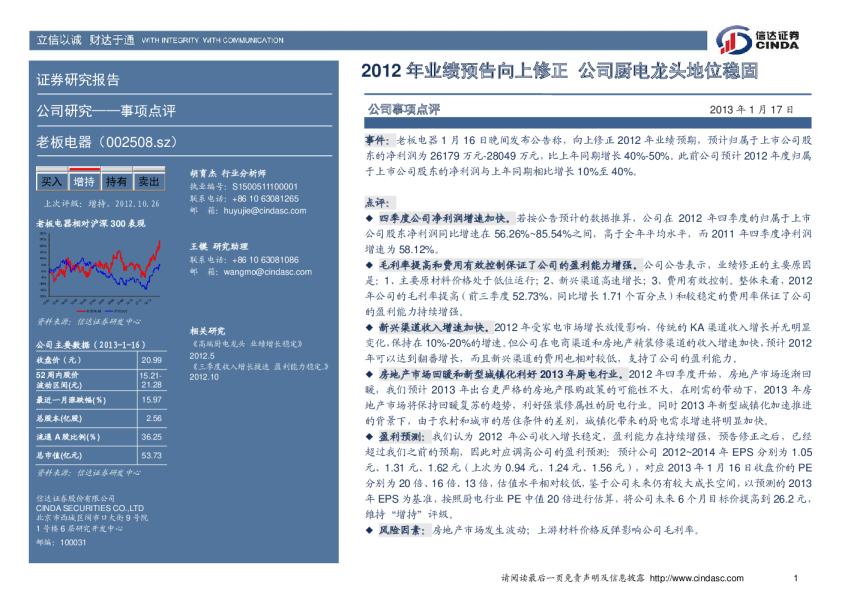Viewport: 842px width, 595px height.
Task: Select the 持有 (Hold) rating box
Action: point(116,182)
